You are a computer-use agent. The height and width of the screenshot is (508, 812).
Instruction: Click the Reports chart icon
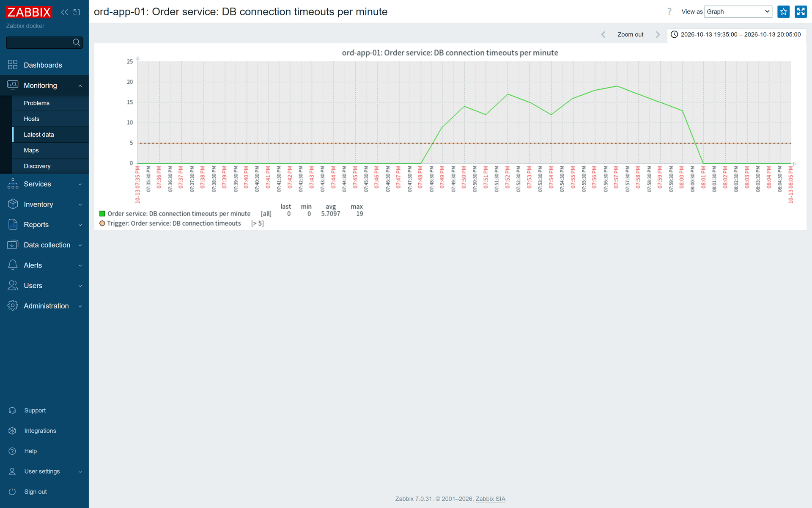click(13, 224)
